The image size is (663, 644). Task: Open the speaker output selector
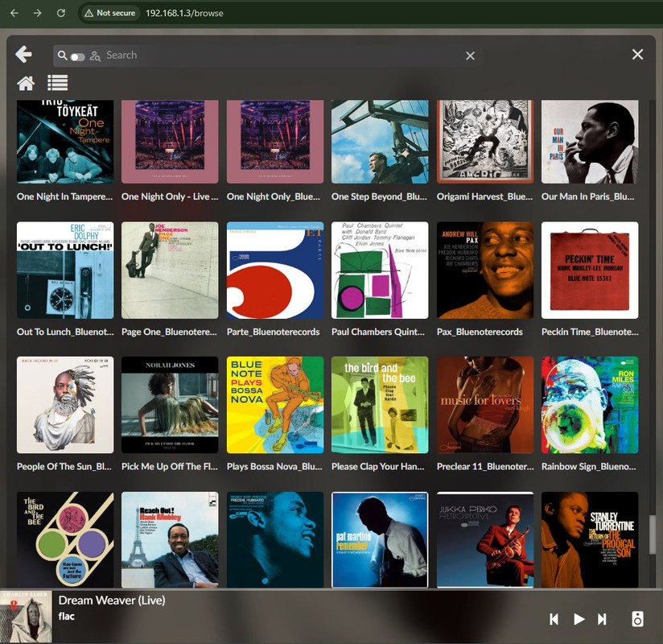pyautogui.click(x=637, y=618)
